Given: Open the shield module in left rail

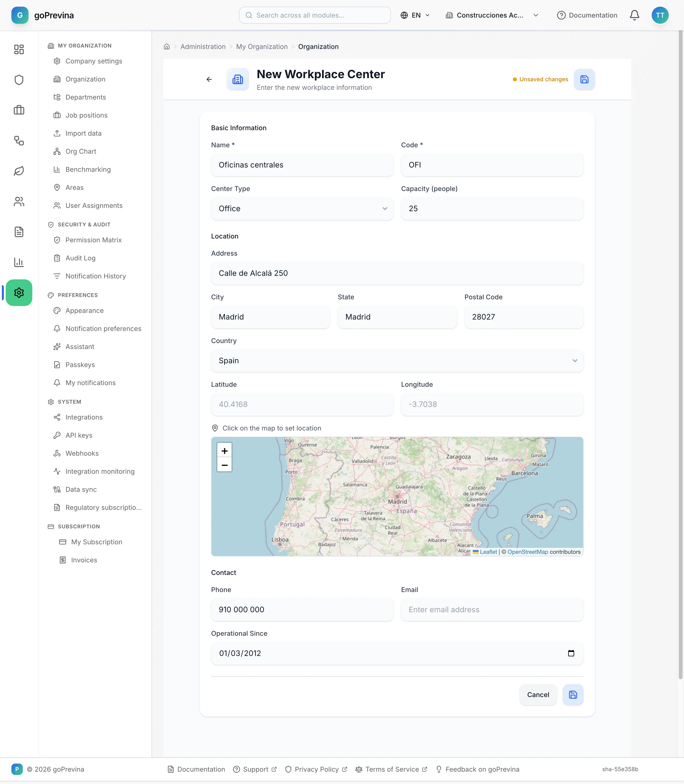Looking at the screenshot, I should [x=19, y=80].
